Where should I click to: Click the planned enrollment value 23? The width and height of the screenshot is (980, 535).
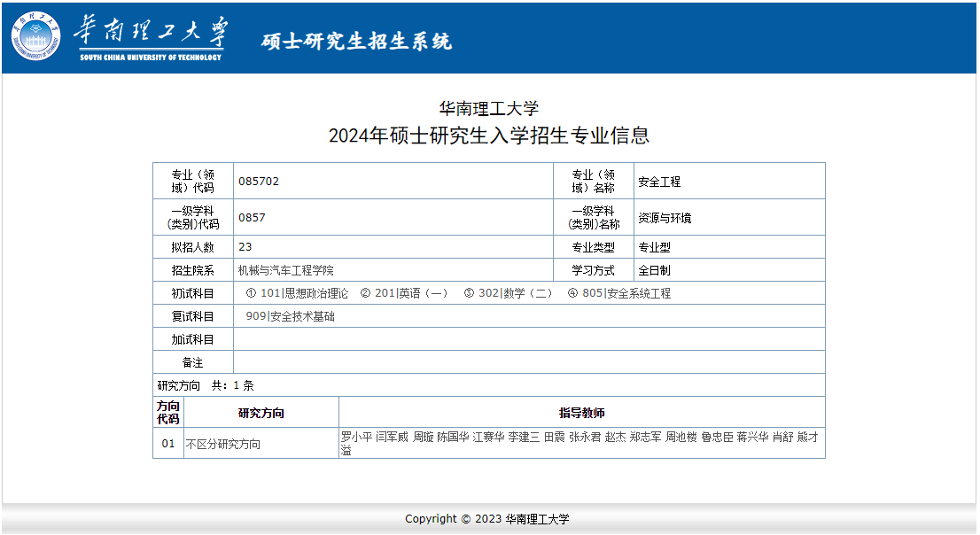(245, 247)
